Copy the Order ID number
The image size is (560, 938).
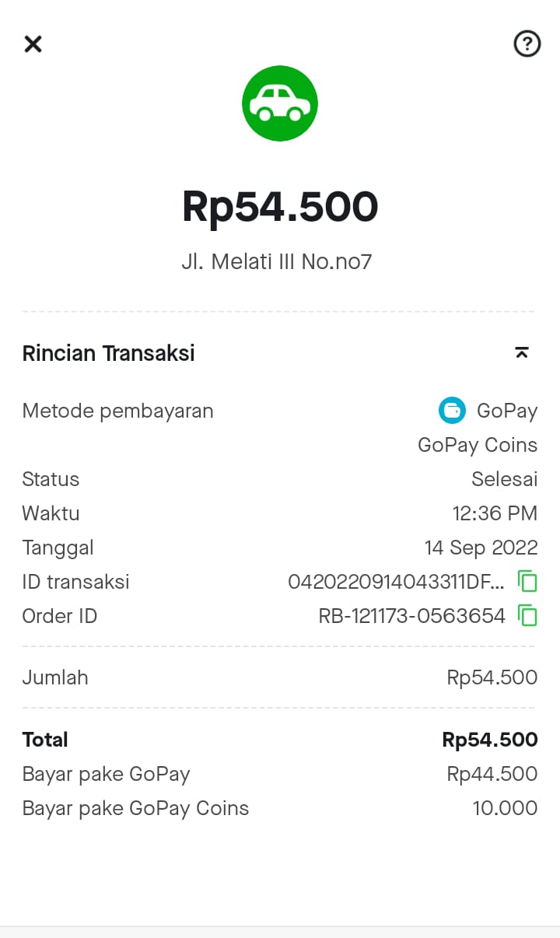click(x=528, y=616)
